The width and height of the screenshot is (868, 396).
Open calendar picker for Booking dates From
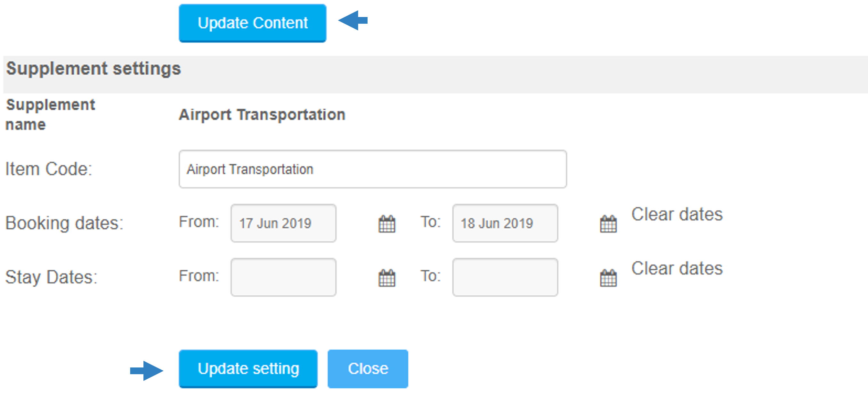386,223
